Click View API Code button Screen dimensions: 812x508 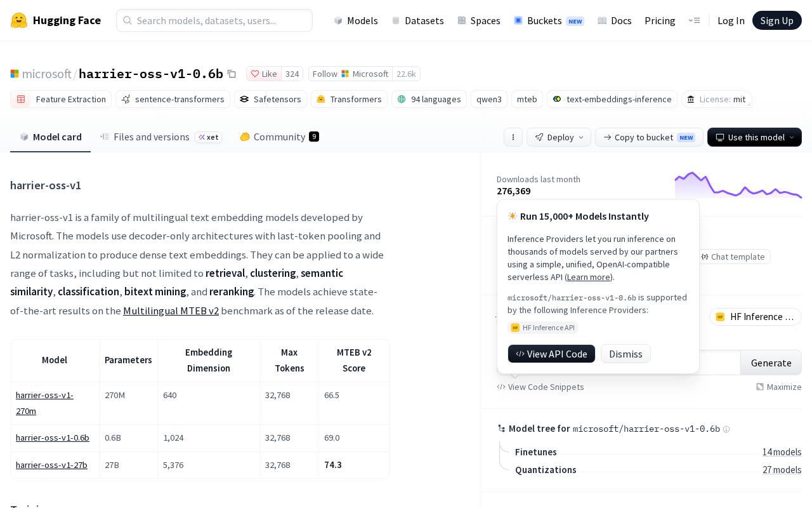click(x=551, y=354)
